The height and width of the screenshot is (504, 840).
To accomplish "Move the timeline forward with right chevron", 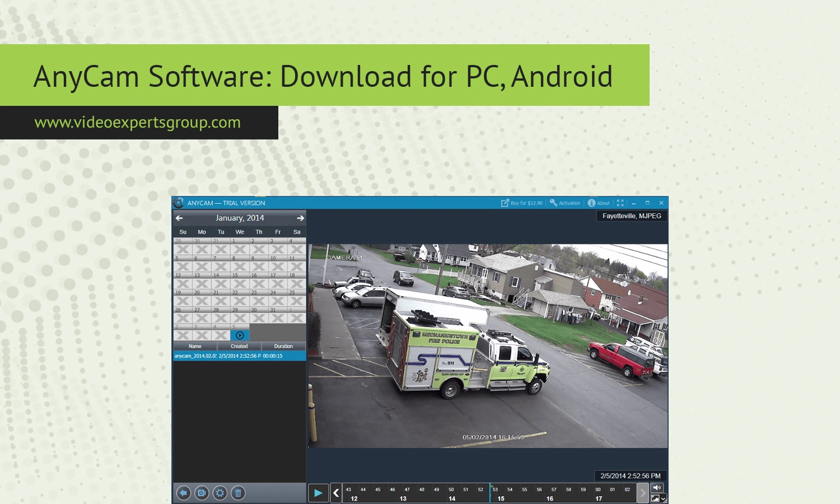I will [x=642, y=493].
